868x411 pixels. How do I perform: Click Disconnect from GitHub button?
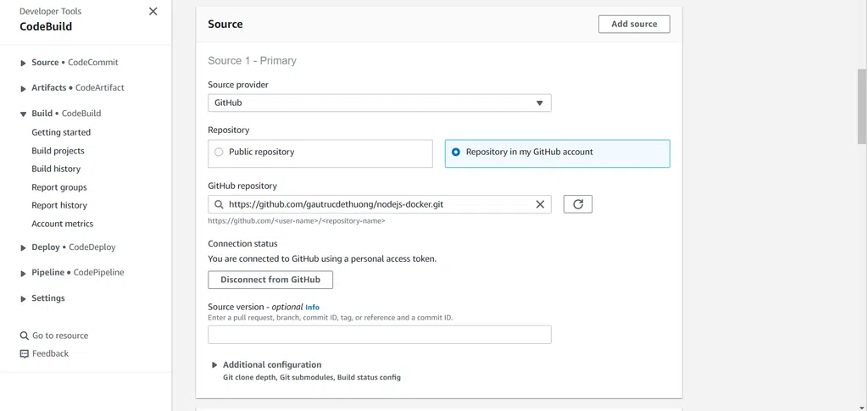click(270, 280)
